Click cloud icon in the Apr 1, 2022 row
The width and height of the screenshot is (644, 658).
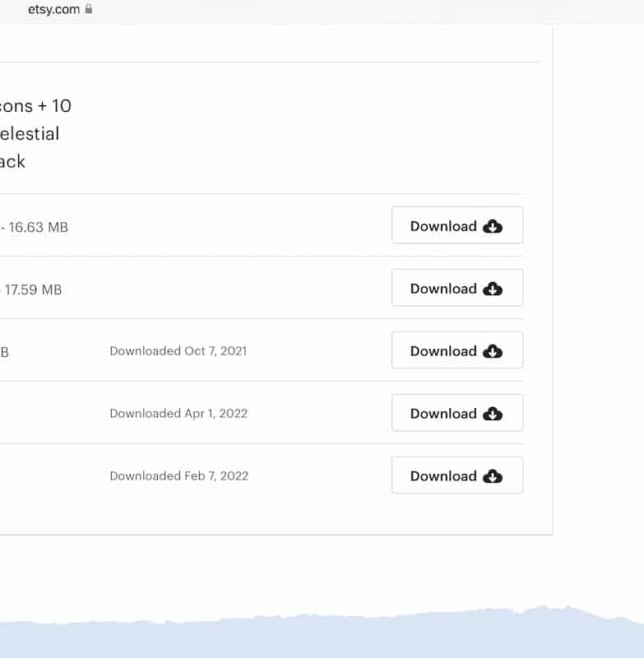point(493,414)
